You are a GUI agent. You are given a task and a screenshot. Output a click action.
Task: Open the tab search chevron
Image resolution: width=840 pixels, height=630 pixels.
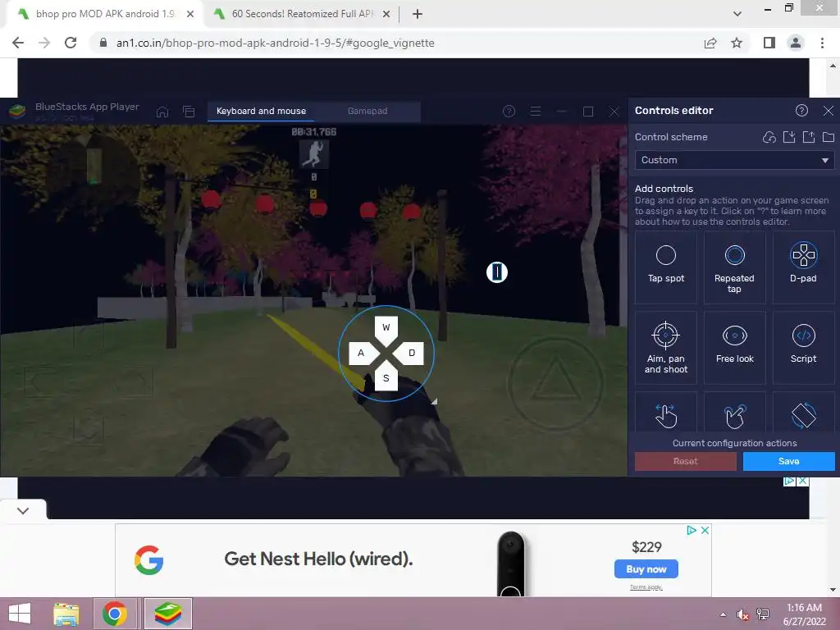point(737,14)
